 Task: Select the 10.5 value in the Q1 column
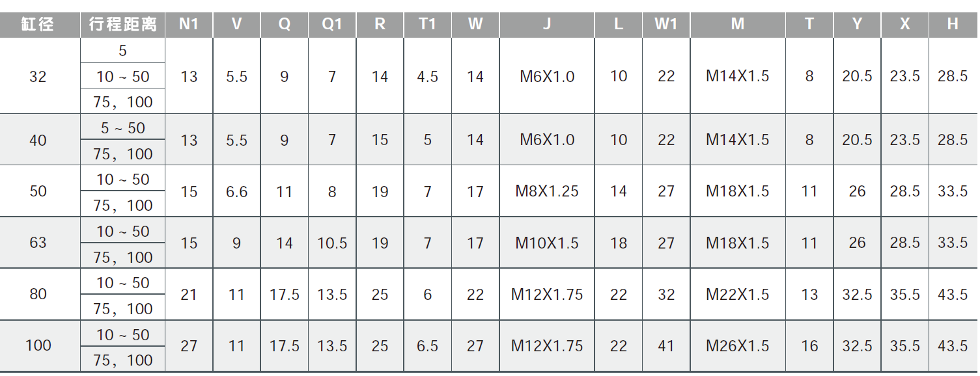coord(332,243)
